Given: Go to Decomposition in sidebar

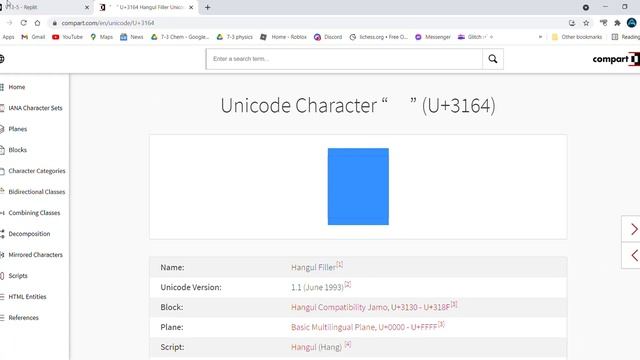Looking at the screenshot, I should coord(29,234).
